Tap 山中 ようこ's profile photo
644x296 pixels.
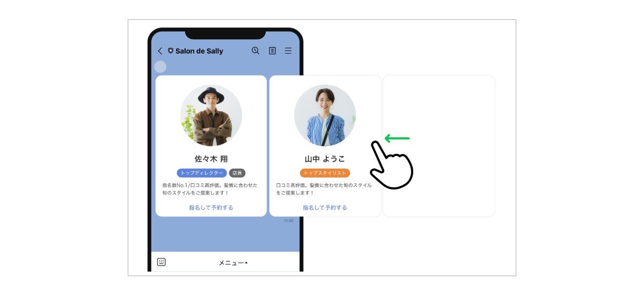tap(325, 115)
